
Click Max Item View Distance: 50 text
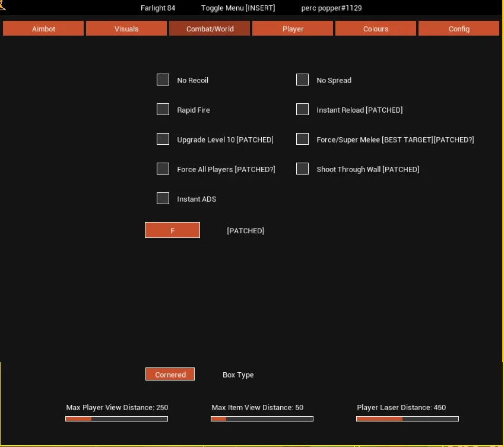tap(257, 407)
